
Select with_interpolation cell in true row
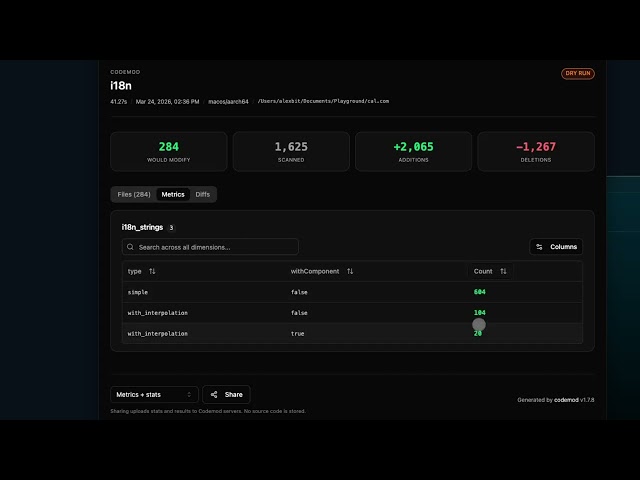click(x=158, y=334)
